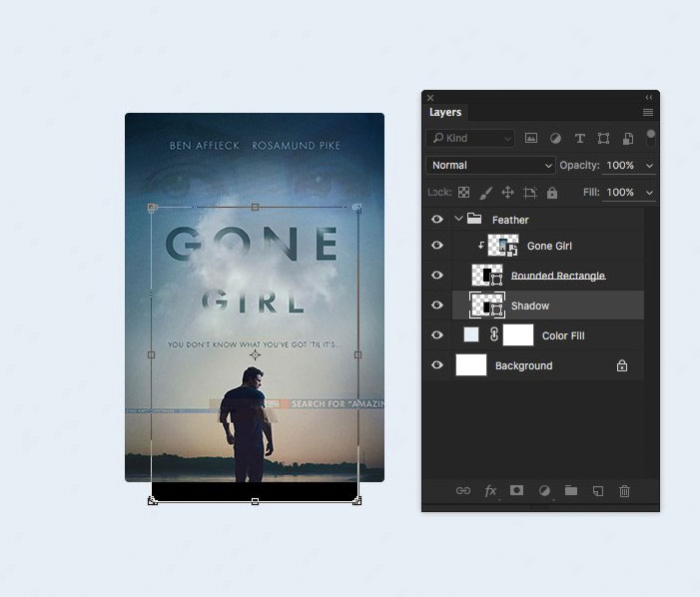Create a new layer
This screenshot has width=700, height=597.
(x=598, y=491)
